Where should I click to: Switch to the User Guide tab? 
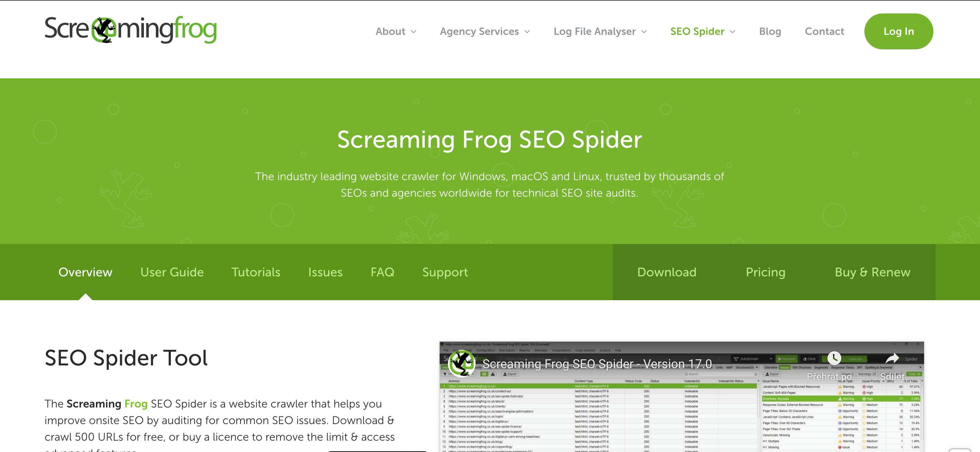click(172, 272)
